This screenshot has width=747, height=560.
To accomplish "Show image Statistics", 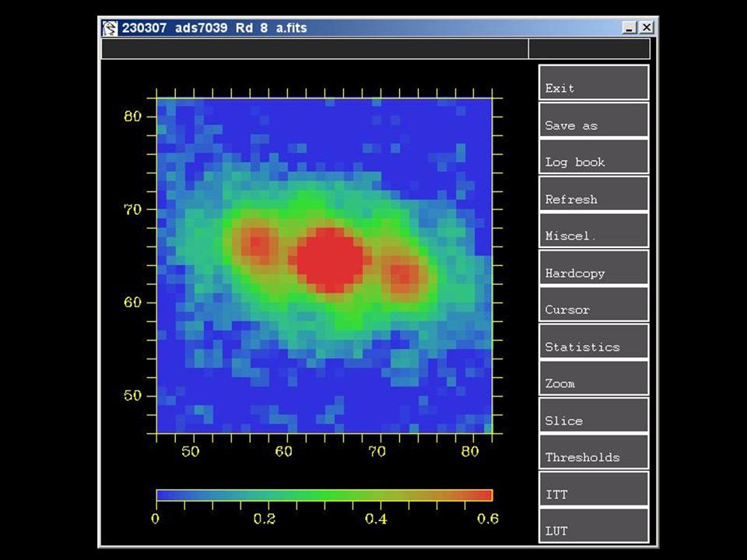I will (x=593, y=341).
